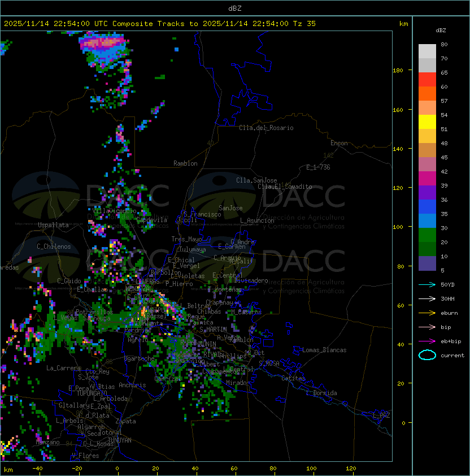The image size is (470, 476).
Task: Select the bright green swatch for 20-30 dBZ
Action: point(427,235)
